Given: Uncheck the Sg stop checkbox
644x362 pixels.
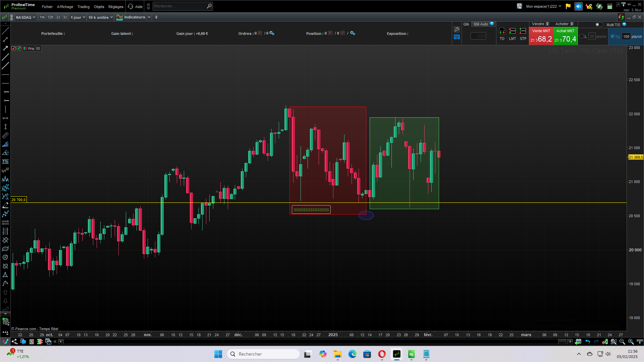Looking at the screenshot, I should [612, 37].
